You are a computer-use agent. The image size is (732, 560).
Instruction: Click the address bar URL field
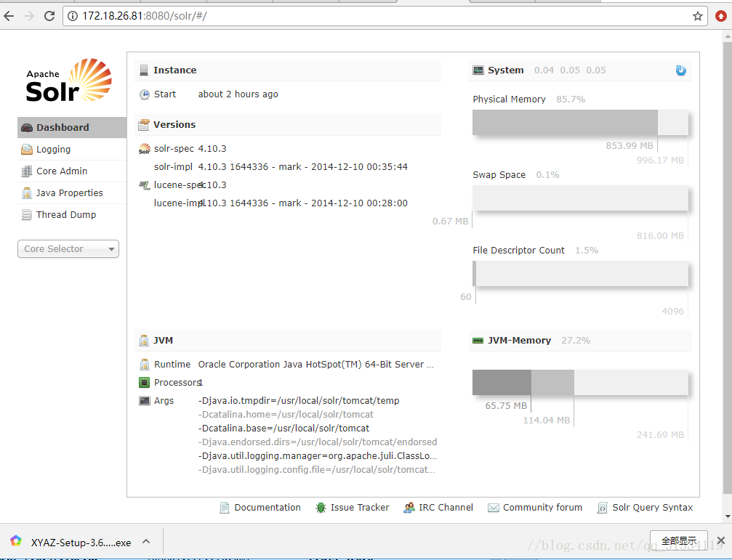point(385,16)
